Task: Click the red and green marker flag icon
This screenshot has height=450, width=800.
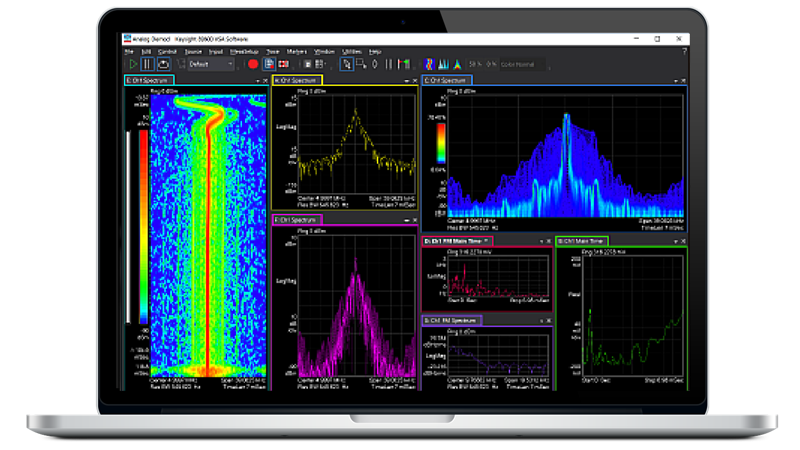Action: point(404,64)
